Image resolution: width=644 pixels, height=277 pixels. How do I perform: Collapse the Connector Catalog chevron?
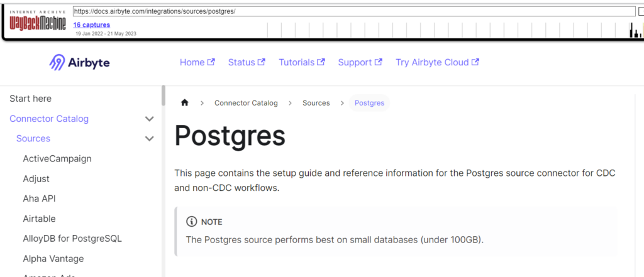click(149, 119)
